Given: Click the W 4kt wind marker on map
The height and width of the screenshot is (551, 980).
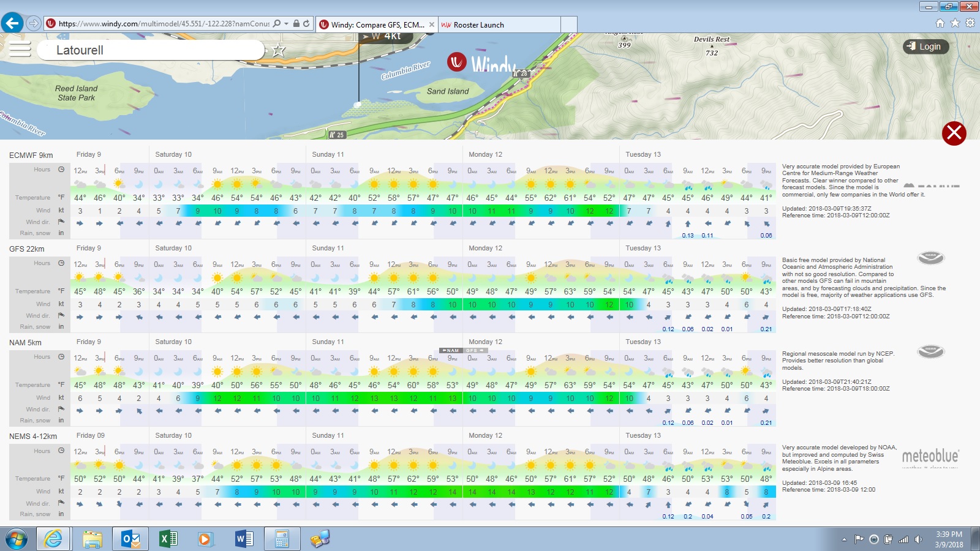Looking at the screenshot, I should (x=385, y=37).
